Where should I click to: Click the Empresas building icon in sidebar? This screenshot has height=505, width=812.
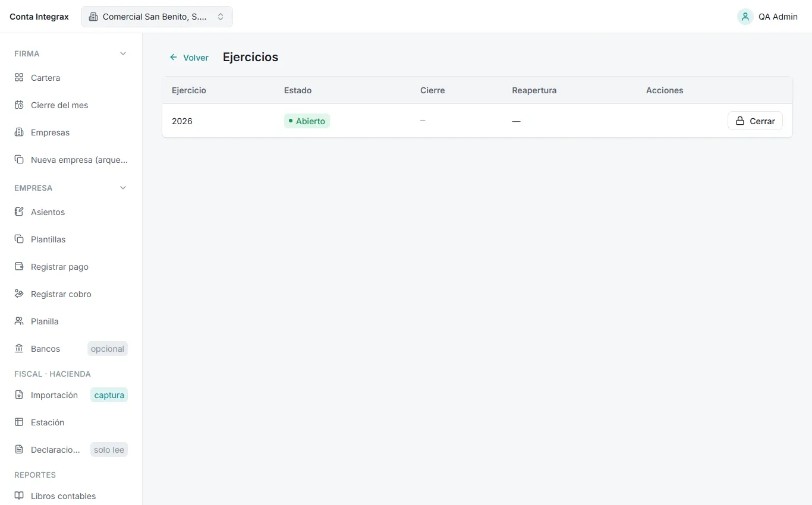click(19, 132)
